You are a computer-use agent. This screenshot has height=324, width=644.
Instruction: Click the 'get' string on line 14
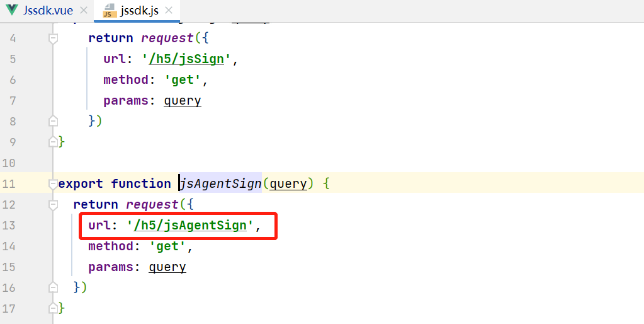[167, 246]
